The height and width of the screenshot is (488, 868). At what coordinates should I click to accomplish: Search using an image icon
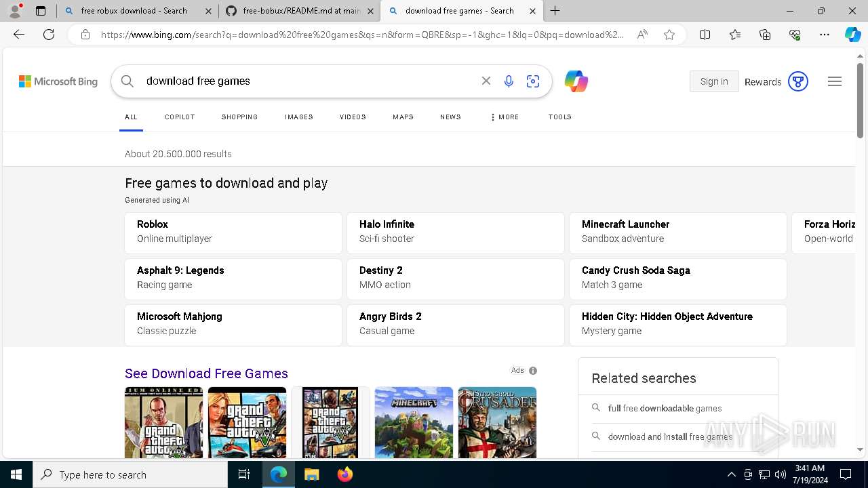click(533, 81)
